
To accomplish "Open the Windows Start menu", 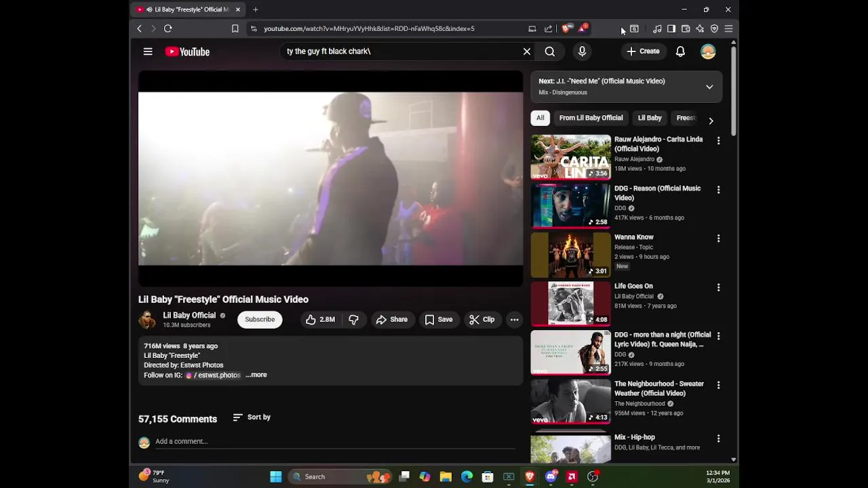I will tap(276, 476).
